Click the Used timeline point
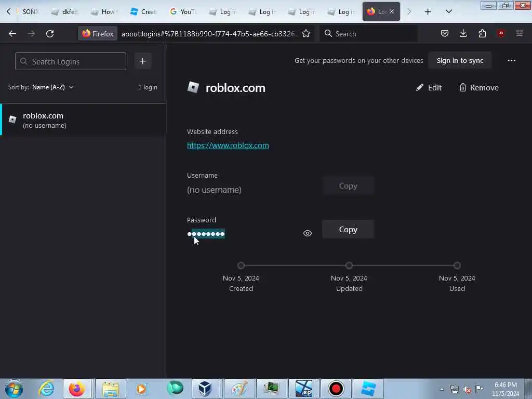 (x=457, y=265)
